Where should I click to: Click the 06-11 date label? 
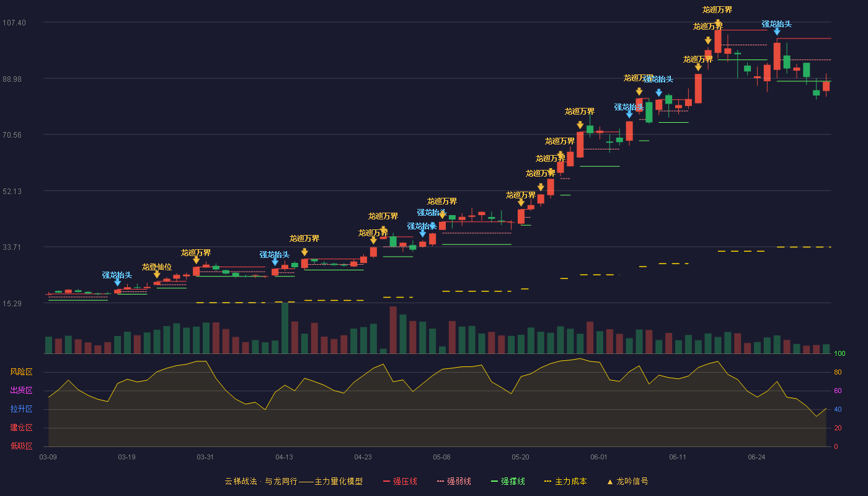pos(678,457)
